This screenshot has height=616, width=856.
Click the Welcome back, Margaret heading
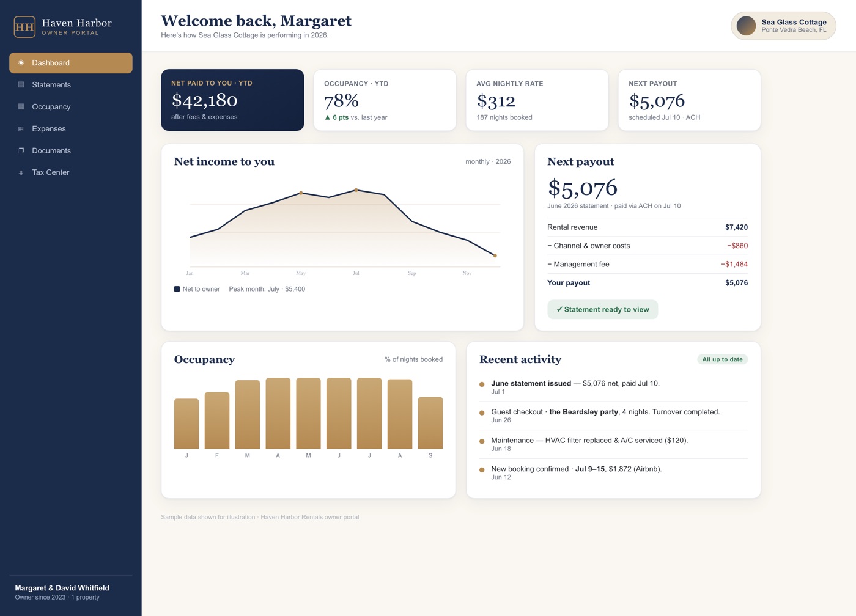point(256,21)
